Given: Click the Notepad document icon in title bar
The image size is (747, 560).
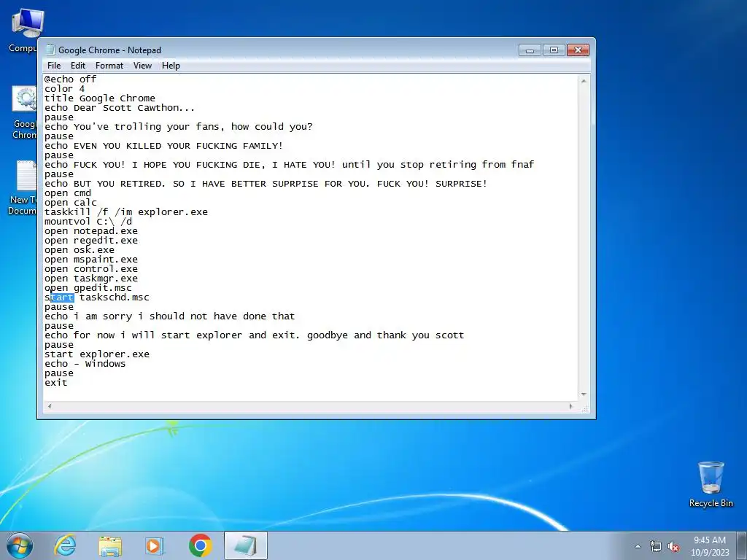Looking at the screenshot, I should tap(50, 50).
